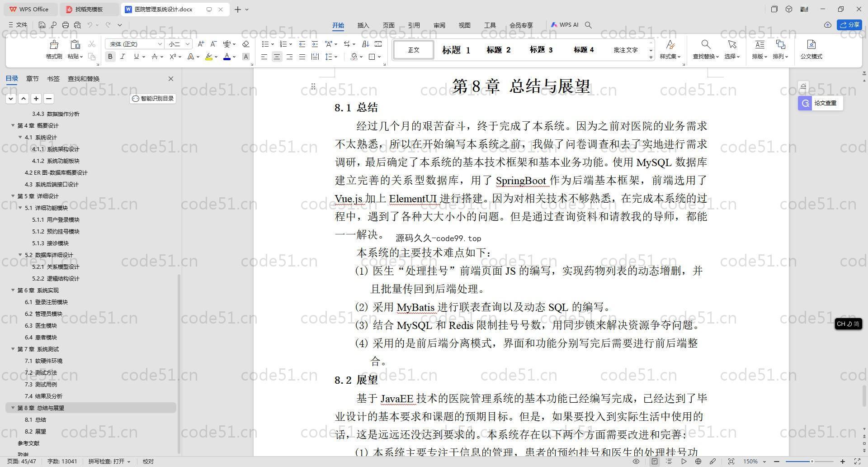Click the highlighter pen status bar icon
Image resolution: width=868 pixels, height=467 pixels.
[x=712, y=462]
